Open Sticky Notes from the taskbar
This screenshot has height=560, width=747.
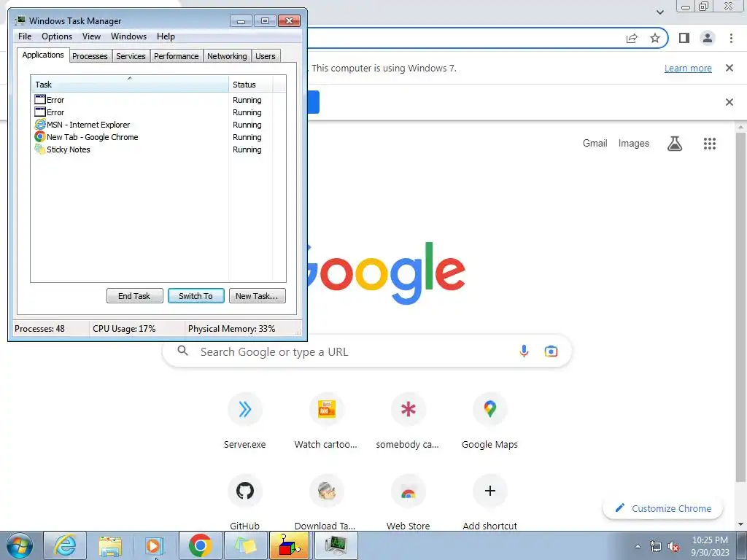pyautogui.click(x=245, y=545)
